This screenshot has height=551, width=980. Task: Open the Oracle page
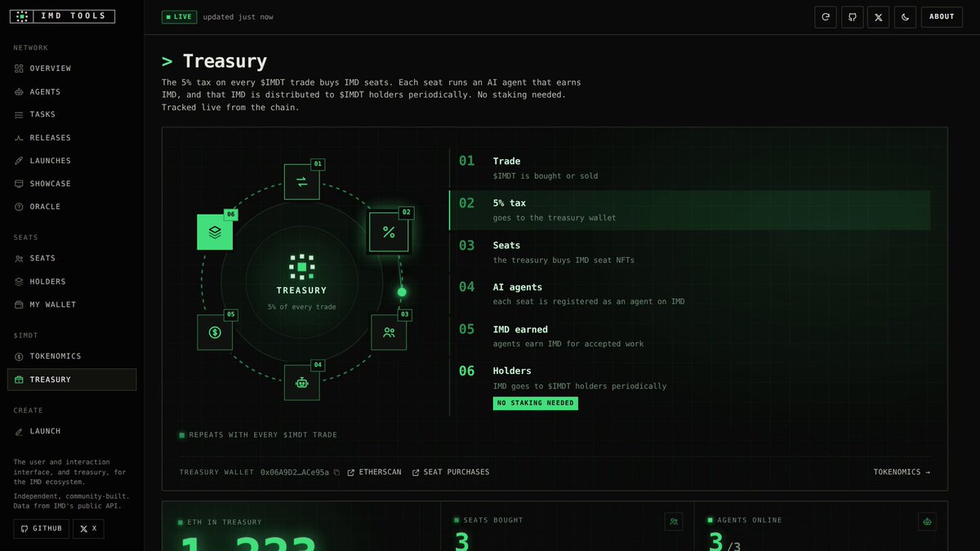tap(72, 207)
